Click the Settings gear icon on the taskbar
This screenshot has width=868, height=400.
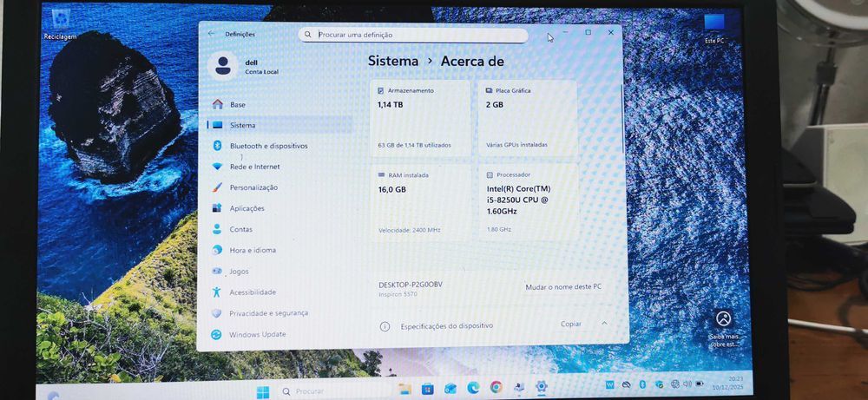coord(542,386)
